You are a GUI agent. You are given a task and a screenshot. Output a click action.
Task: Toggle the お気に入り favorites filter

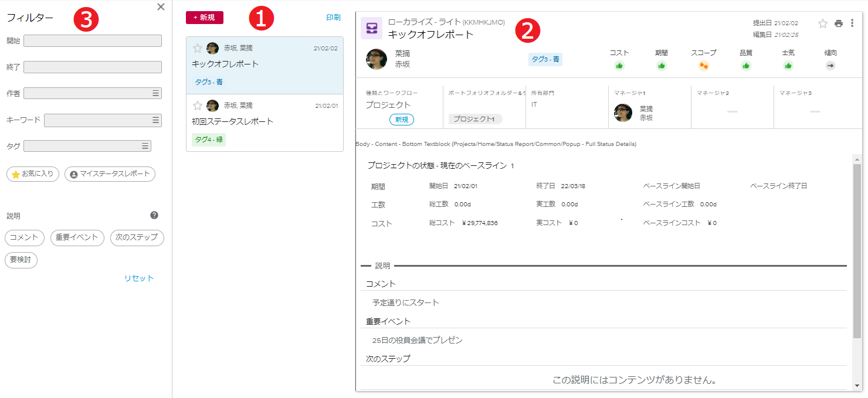pyautogui.click(x=33, y=174)
